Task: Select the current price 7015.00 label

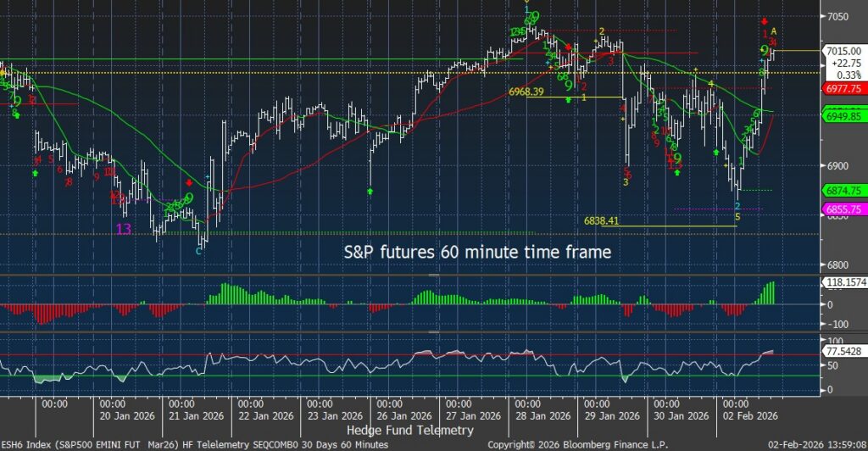Action: [x=843, y=52]
